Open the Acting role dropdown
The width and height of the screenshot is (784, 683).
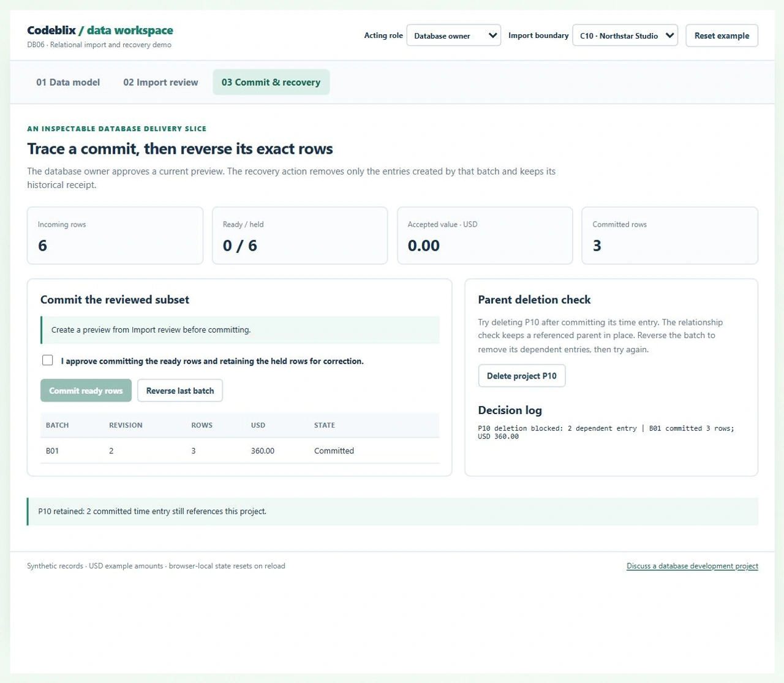point(453,36)
